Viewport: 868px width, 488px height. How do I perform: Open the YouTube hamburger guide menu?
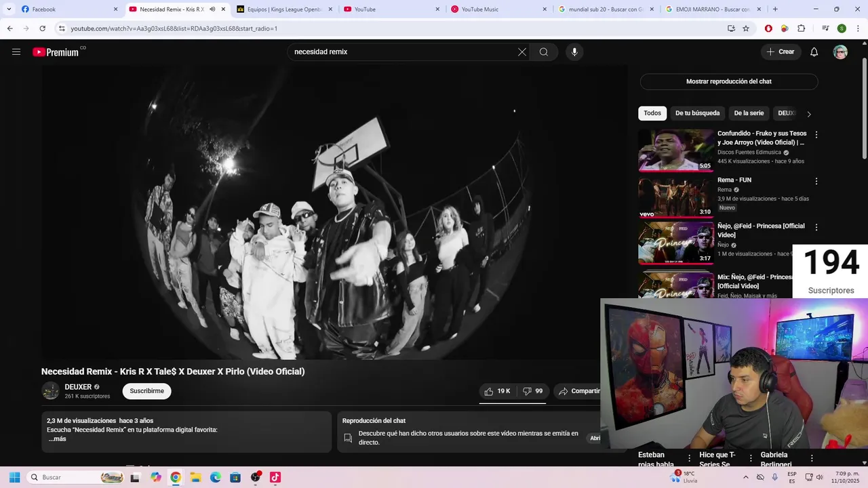pos(16,52)
